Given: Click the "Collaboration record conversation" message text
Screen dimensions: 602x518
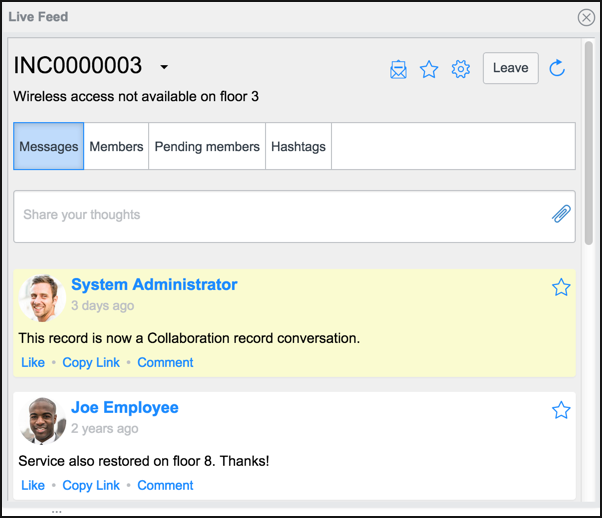Looking at the screenshot, I should click(x=189, y=338).
